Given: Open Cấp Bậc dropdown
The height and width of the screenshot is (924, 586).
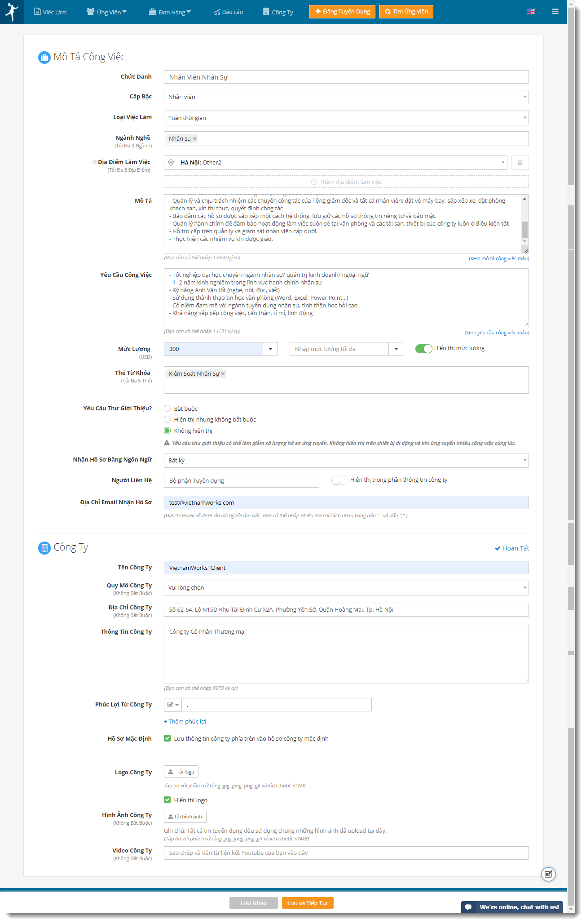Looking at the screenshot, I should (346, 97).
